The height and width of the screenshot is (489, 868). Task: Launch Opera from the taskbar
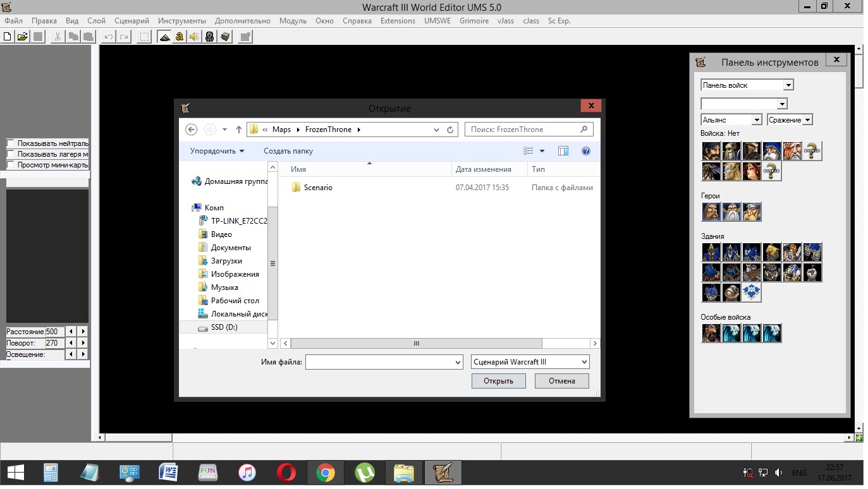(x=286, y=473)
